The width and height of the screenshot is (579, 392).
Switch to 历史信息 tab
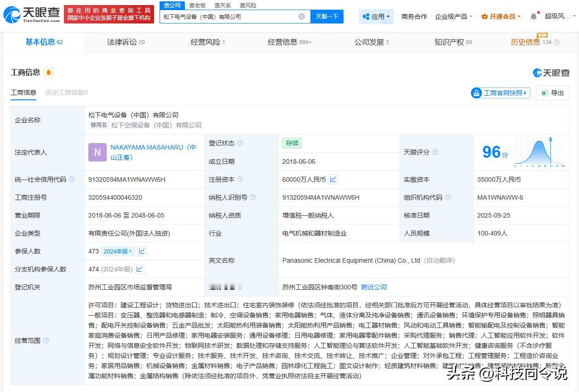(x=531, y=42)
